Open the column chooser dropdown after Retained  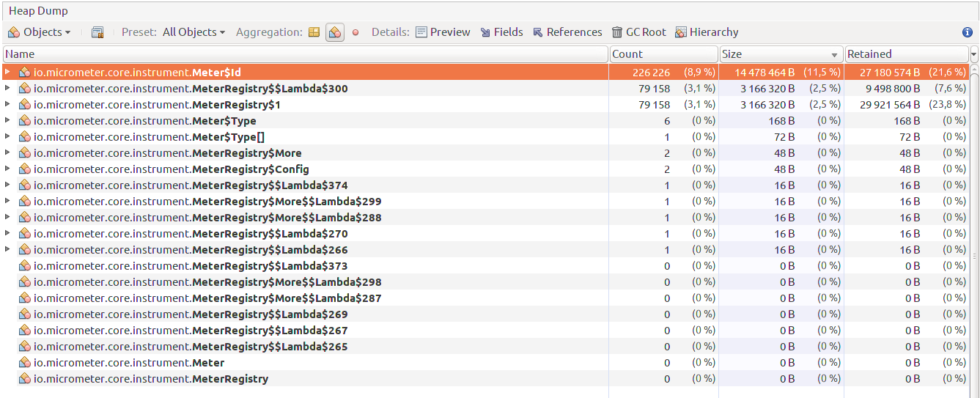pos(973,54)
